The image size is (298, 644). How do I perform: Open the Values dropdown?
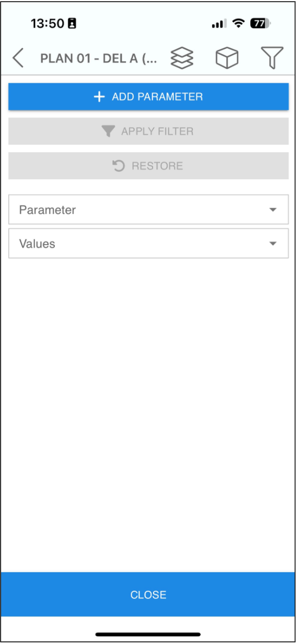tap(149, 243)
